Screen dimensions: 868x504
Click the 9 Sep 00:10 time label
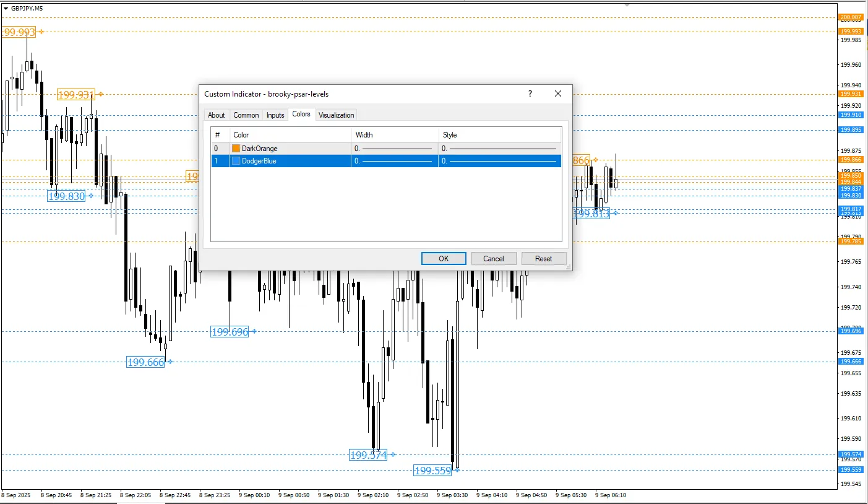point(254,495)
